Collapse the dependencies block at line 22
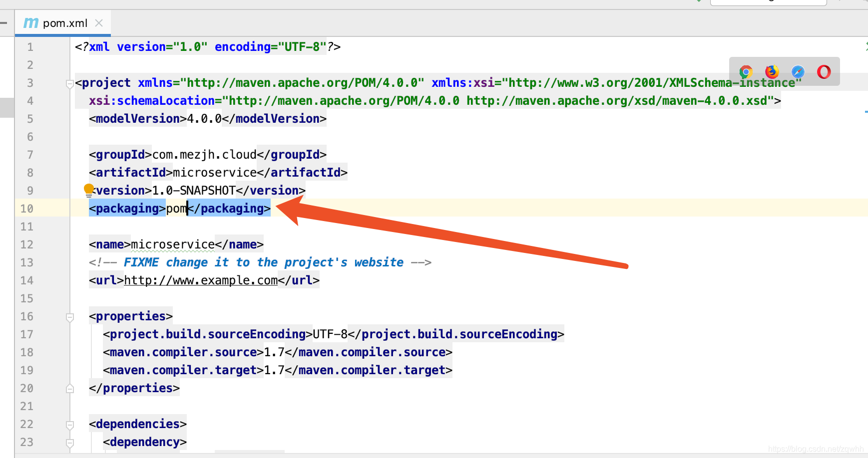This screenshot has height=458, width=868. click(x=70, y=425)
